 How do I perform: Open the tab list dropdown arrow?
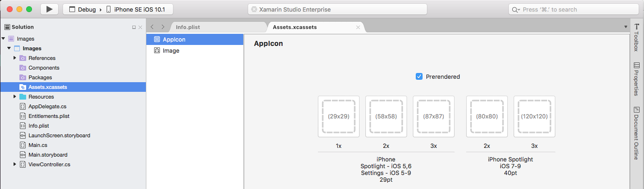(626, 27)
